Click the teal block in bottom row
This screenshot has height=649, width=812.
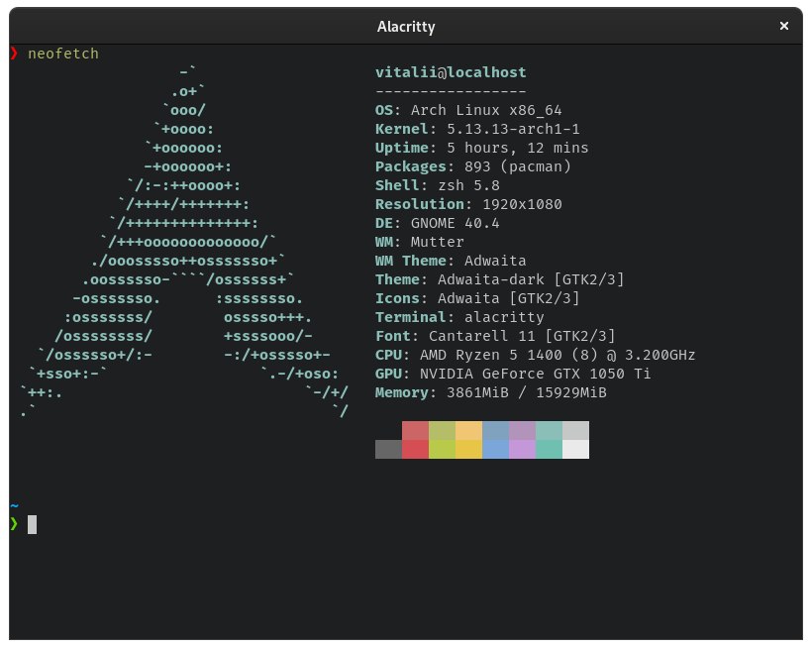coord(549,450)
